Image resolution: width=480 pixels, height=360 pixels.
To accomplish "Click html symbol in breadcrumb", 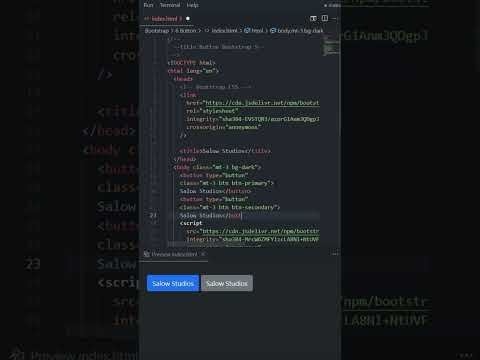I will point(254,31).
